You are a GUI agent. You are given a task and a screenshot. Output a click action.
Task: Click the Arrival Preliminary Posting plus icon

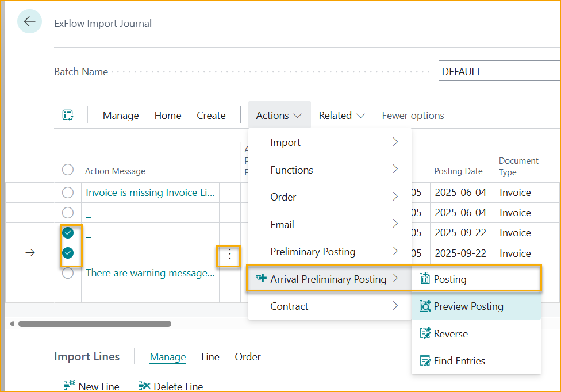(x=261, y=278)
